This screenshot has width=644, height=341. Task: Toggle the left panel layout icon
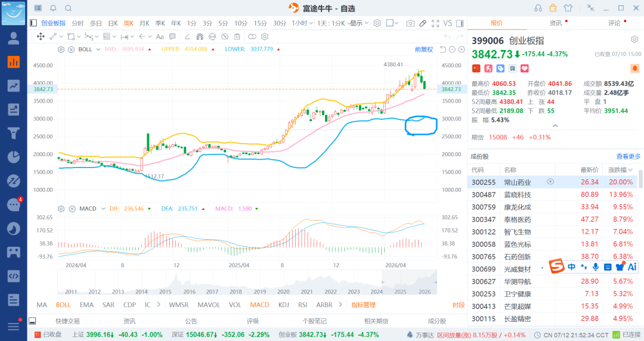[33, 23]
